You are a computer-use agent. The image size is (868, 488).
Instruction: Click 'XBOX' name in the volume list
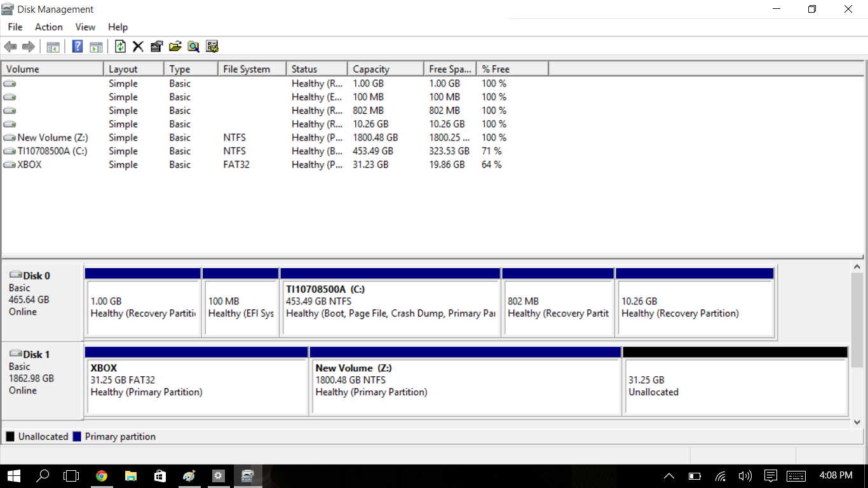pos(29,165)
